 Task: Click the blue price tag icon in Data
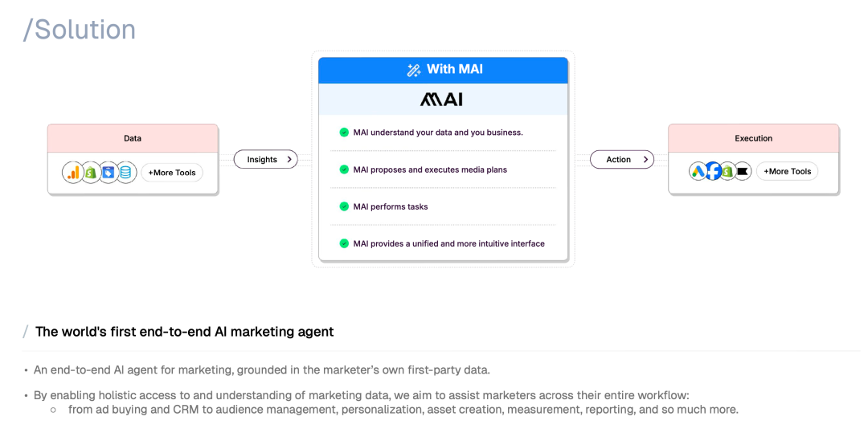pyautogui.click(x=108, y=172)
